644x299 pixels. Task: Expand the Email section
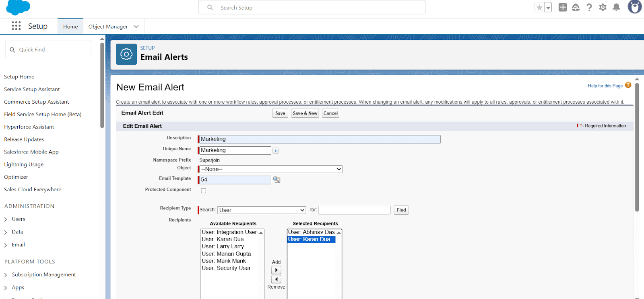[x=6, y=245]
